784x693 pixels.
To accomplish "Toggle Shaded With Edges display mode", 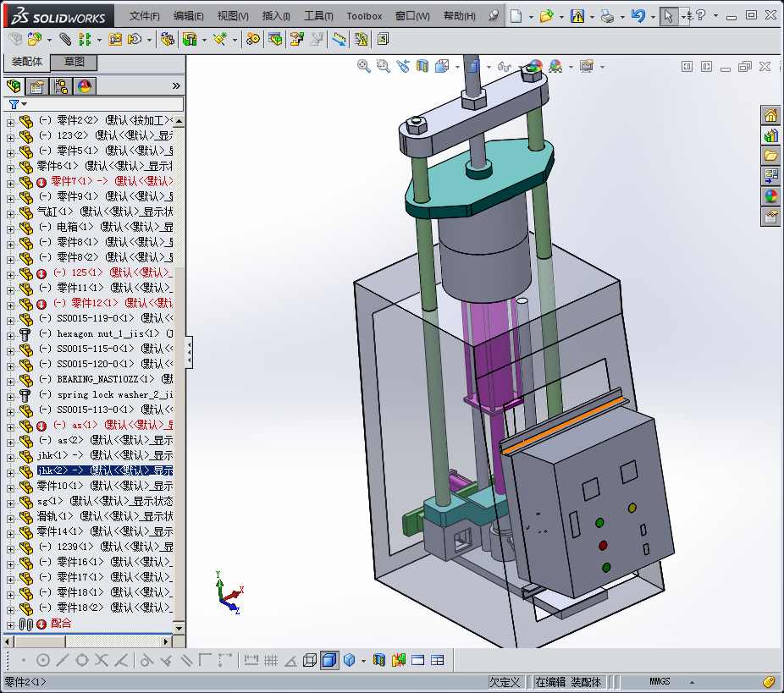I will [329, 660].
